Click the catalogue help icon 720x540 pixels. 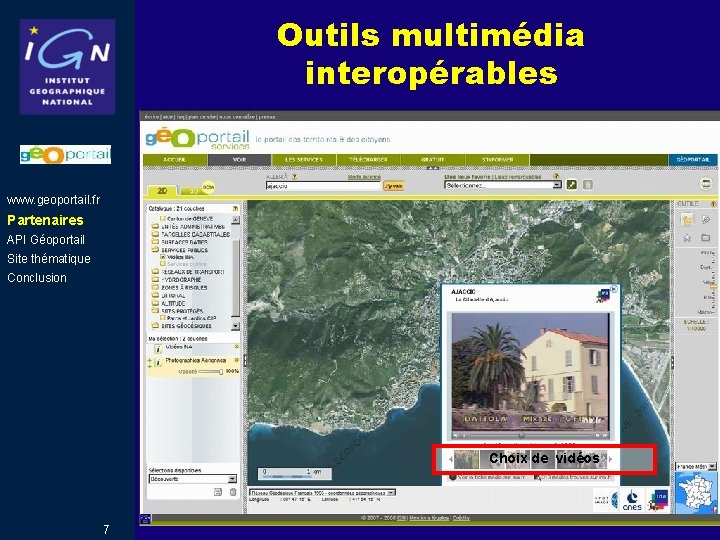[x=236, y=208]
